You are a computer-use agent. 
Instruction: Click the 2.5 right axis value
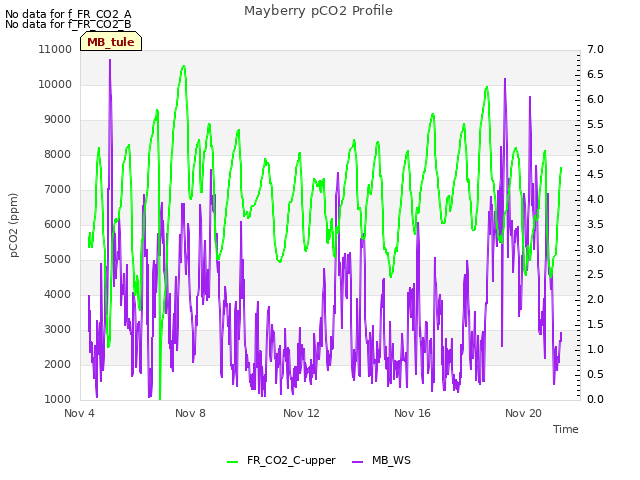click(595, 274)
